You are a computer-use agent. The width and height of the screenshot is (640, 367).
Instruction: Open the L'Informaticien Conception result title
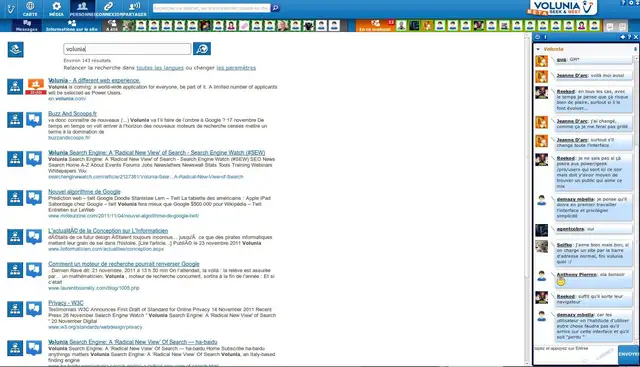(108, 231)
